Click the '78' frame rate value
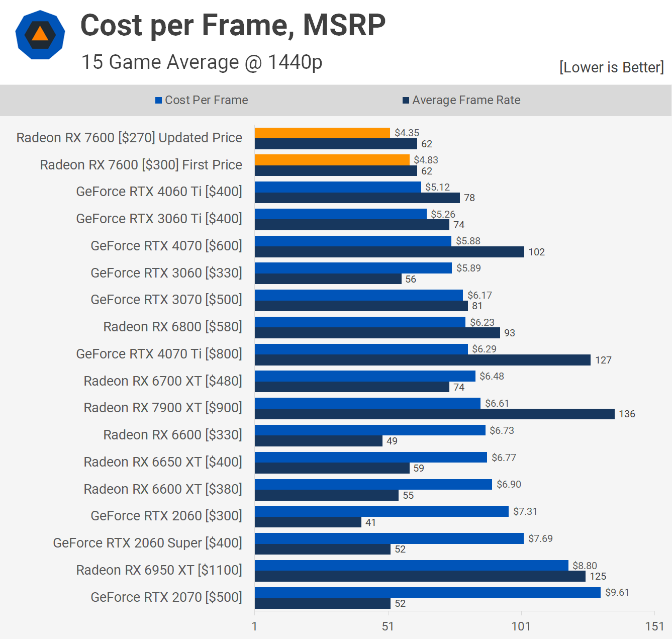Image resolution: width=672 pixels, height=639 pixels. [x=469, y=198]
